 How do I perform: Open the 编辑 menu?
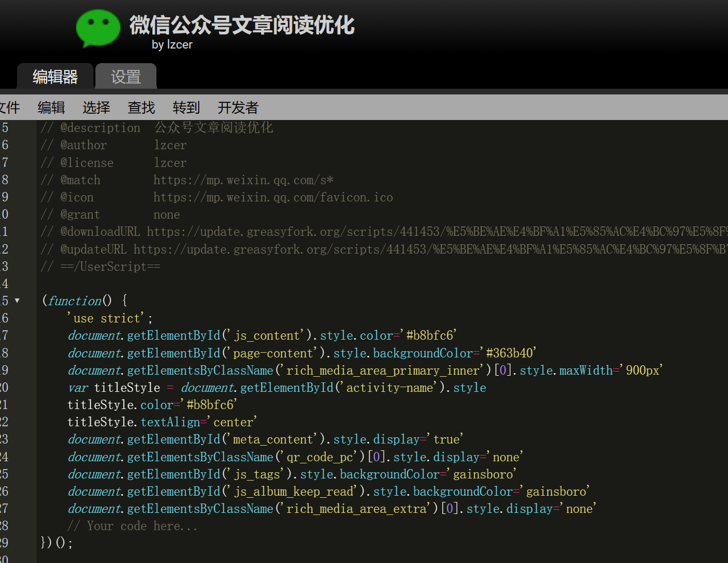coord(51,107)
